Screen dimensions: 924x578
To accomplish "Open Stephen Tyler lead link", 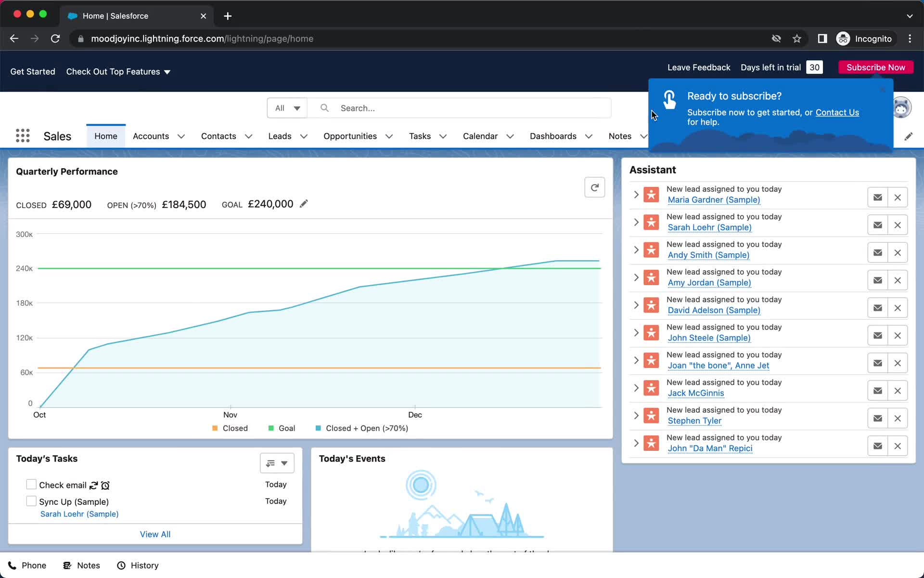I will point(694,420).
